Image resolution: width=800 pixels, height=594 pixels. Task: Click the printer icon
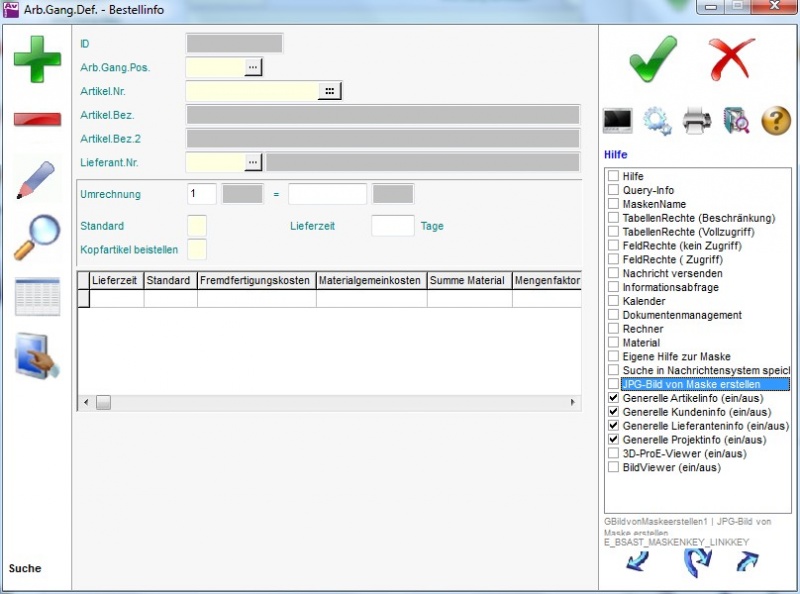pos(697,121)
